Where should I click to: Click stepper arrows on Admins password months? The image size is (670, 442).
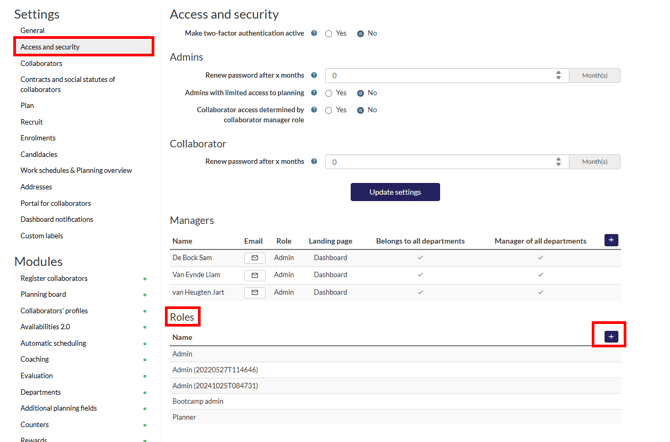[558, 75]
